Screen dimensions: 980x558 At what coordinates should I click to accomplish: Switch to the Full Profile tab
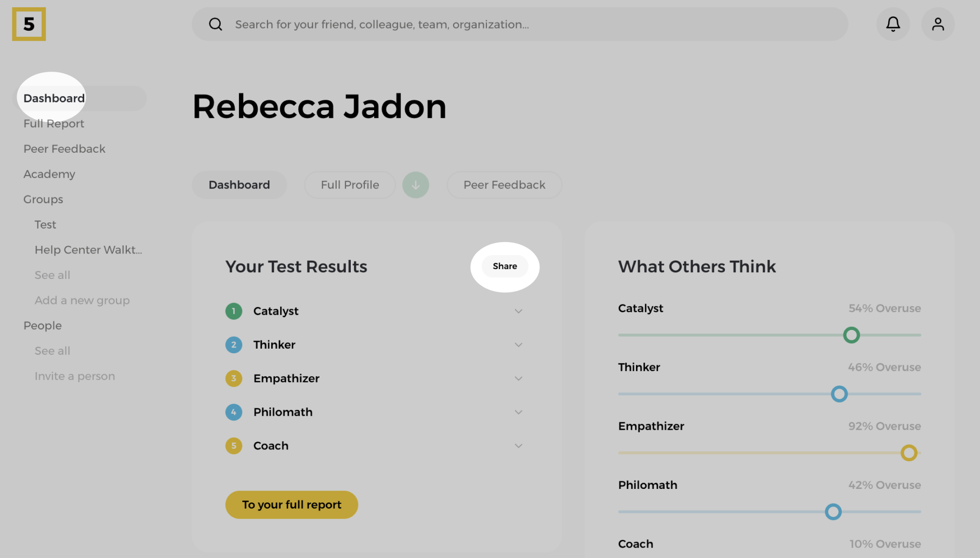tap(350, 185)
